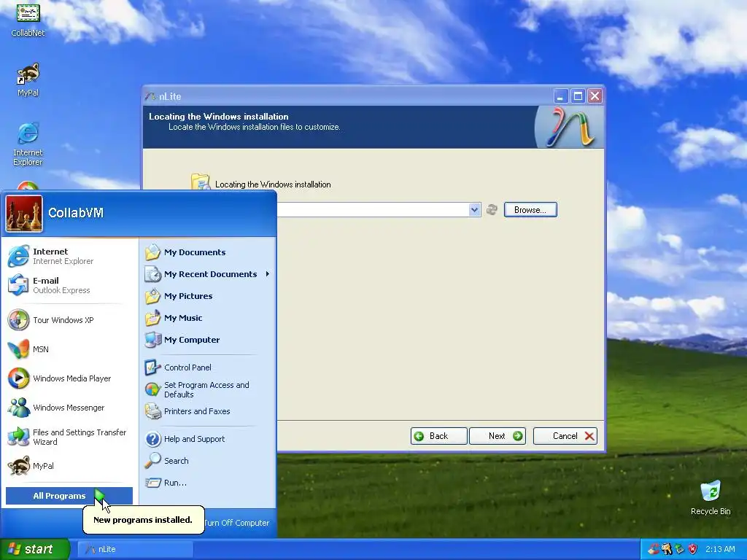Viewport: 747px width, 560px height.
Task: Open My Pictures folder
Action: coord(208,296)
